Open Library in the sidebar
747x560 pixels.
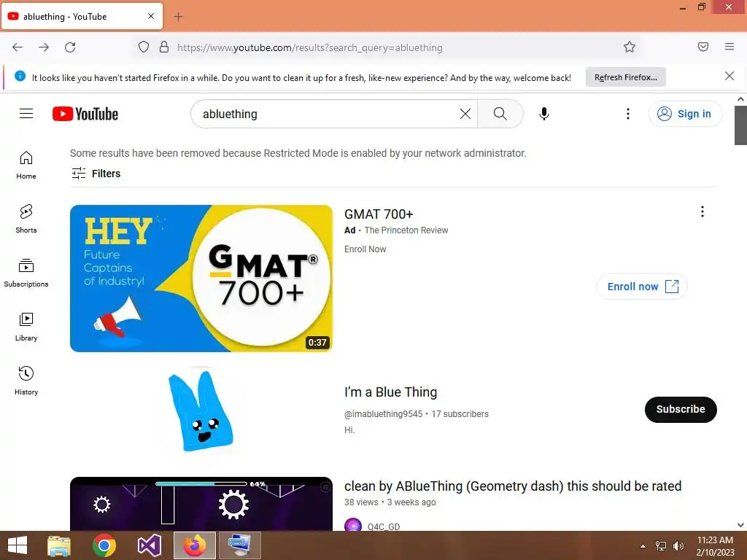[x=26, y=327]
